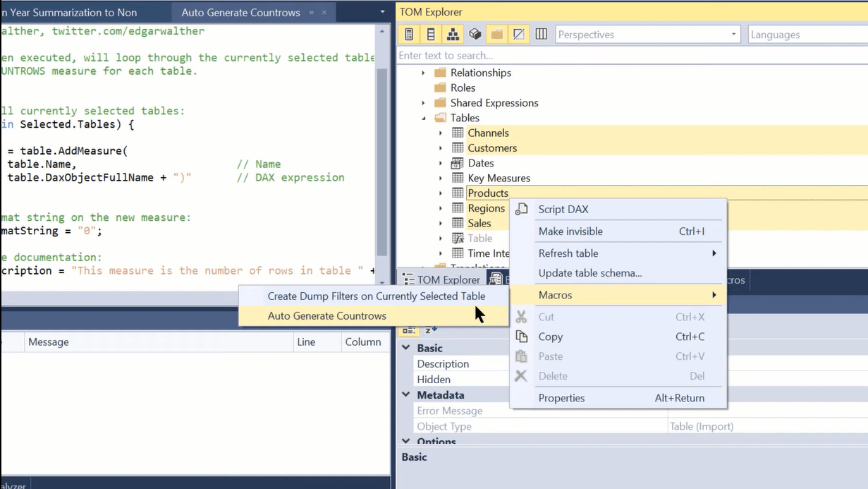Select the Customers table

pyautogui.click(x=492, y=148)
